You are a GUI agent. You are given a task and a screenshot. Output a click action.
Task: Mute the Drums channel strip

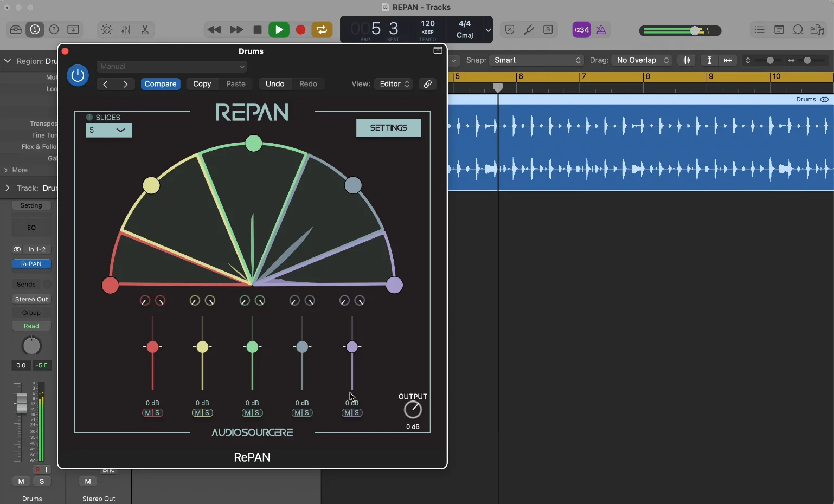21,481
